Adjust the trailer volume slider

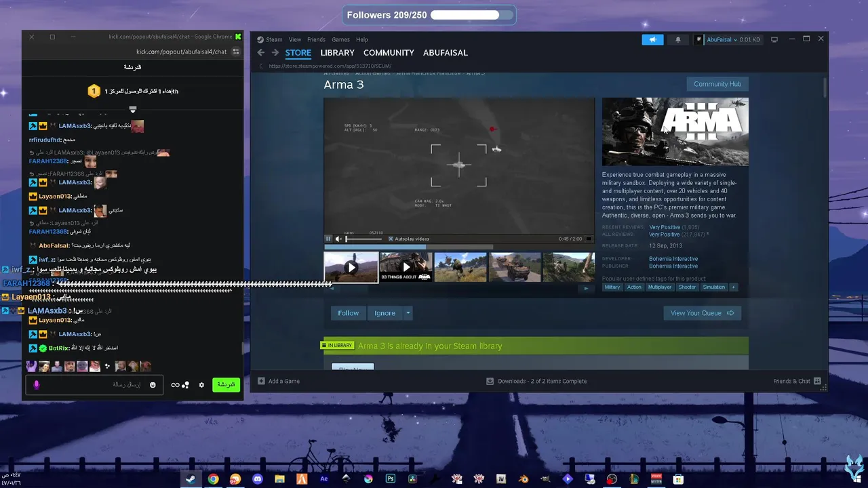[x=363, y=239]
